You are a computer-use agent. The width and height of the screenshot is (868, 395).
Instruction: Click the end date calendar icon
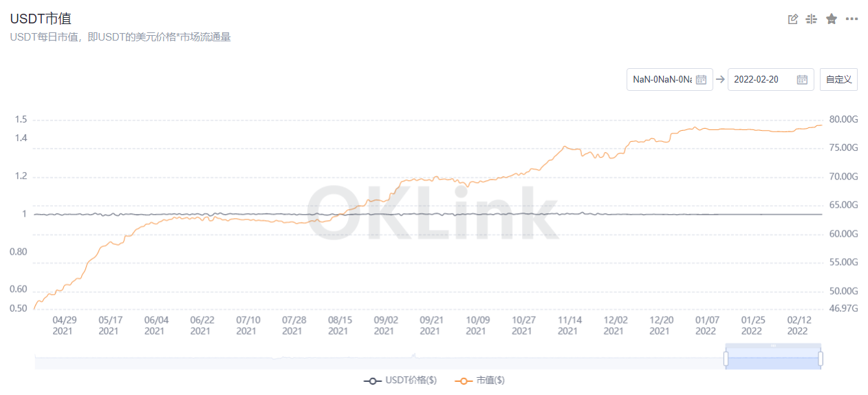click(802, 79)
